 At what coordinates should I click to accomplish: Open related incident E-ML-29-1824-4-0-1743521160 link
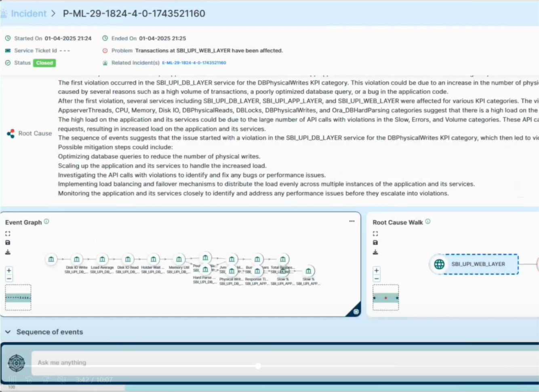[194, 63]
